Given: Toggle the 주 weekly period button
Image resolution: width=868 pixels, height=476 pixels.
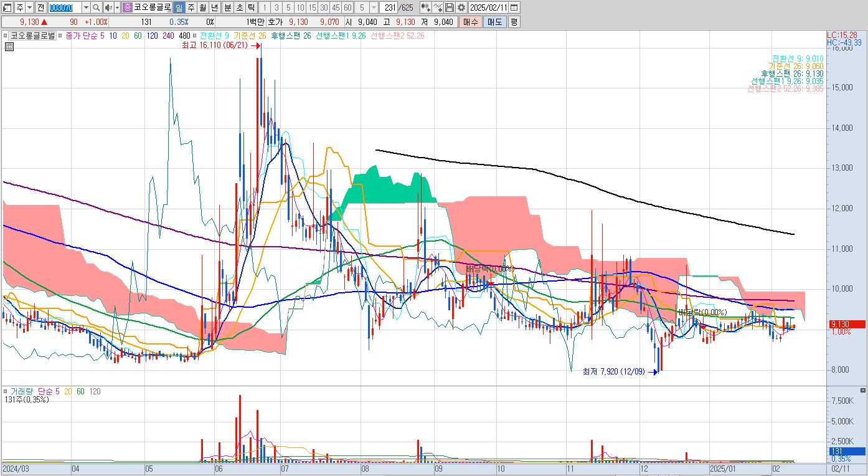Looking at the screenshot, I should 191,7.
